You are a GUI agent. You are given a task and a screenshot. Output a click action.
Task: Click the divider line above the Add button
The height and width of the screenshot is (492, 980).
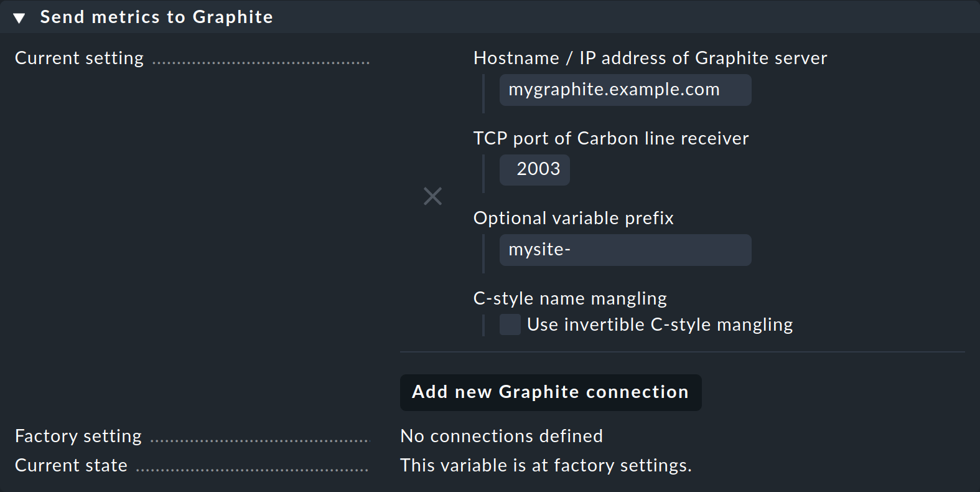point(681,352)
